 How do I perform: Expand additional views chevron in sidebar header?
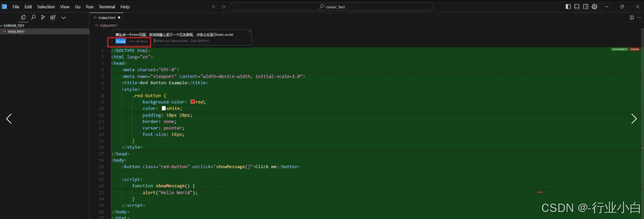[63, 17]
